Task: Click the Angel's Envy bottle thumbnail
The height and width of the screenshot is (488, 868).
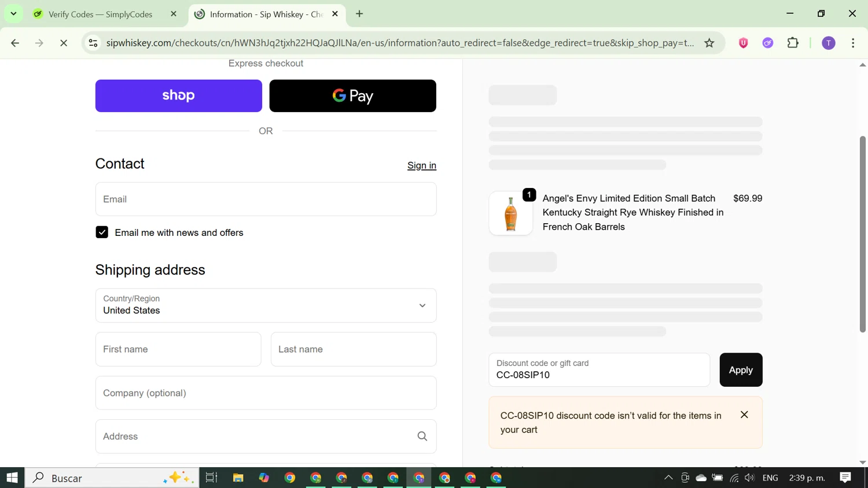Action: click(x=511, y=213)
